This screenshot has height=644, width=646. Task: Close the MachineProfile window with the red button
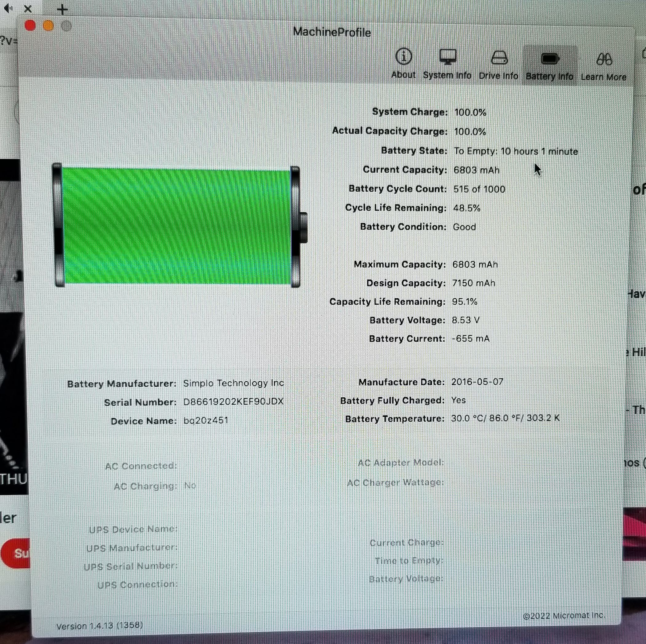(30, 26)
